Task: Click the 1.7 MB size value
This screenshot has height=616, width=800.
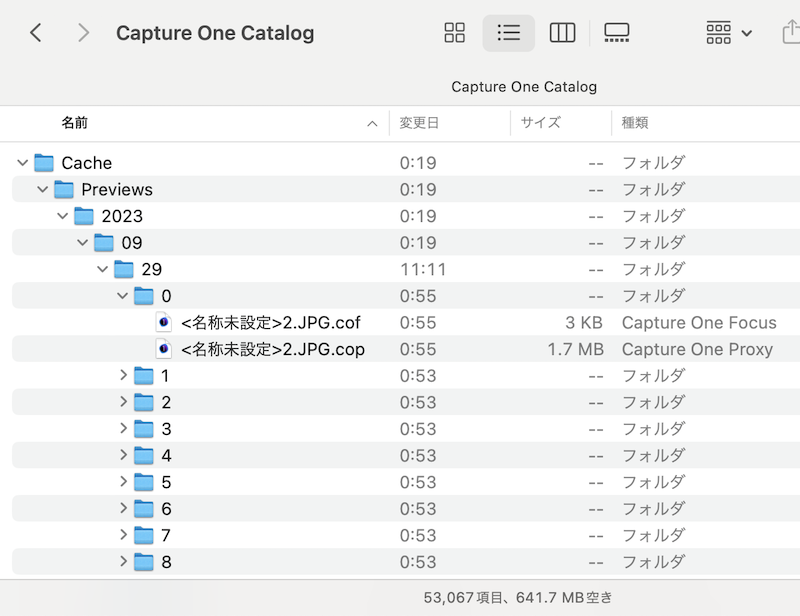Action: pyautogui.click(x=576, y=349)
